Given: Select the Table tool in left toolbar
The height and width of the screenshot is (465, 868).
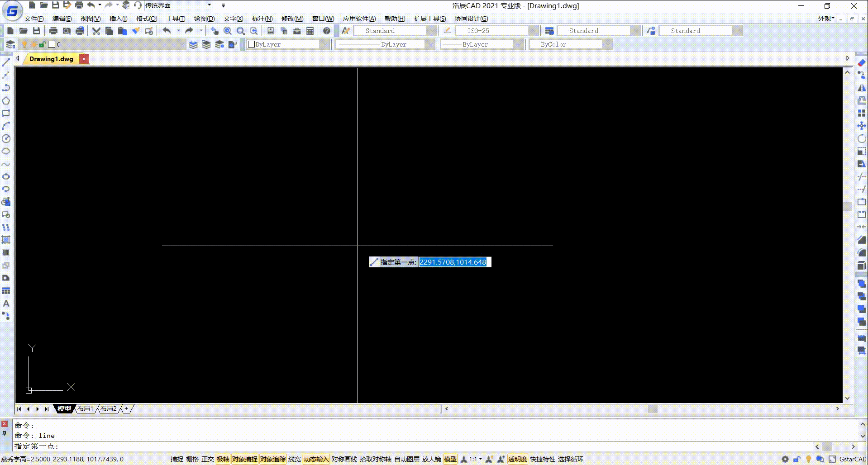Looking at the screenshot, I should coord(6,291).
